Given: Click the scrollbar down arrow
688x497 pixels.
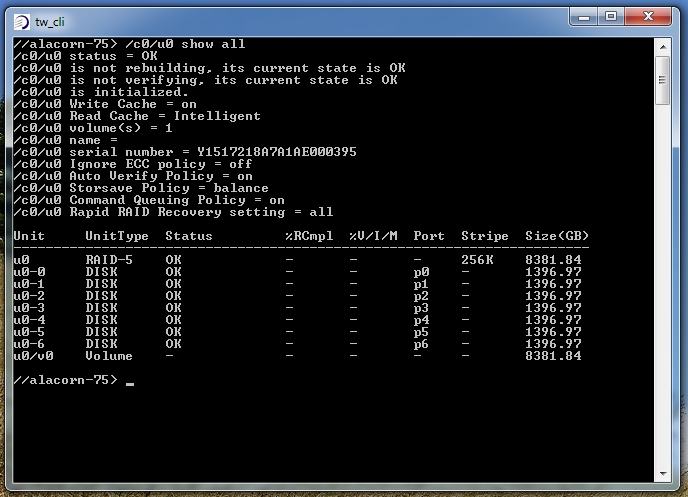Looking at the screenshot, I should [663, 473].
